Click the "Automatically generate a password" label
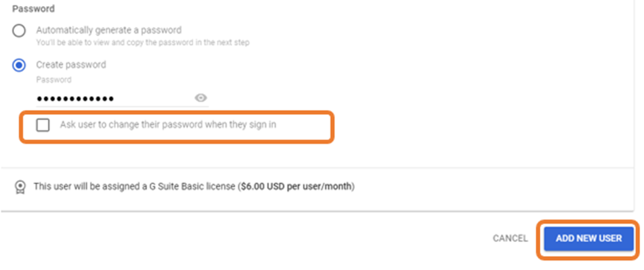Image resolution: width=644 pixels, height=270 pixels. tap(109, 30)
